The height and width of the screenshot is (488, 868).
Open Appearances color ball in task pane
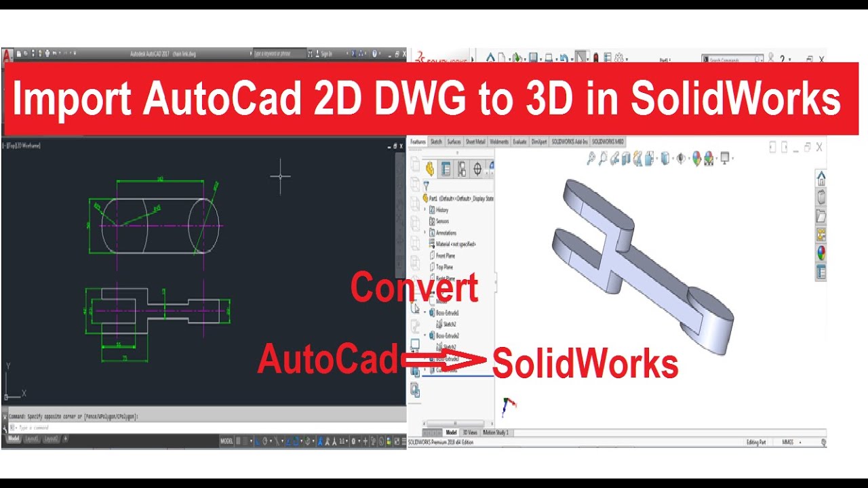click(821, 253)
